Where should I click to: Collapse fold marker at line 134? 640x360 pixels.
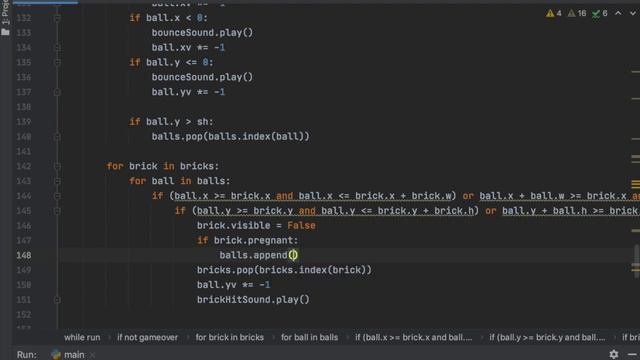(57, 48)
